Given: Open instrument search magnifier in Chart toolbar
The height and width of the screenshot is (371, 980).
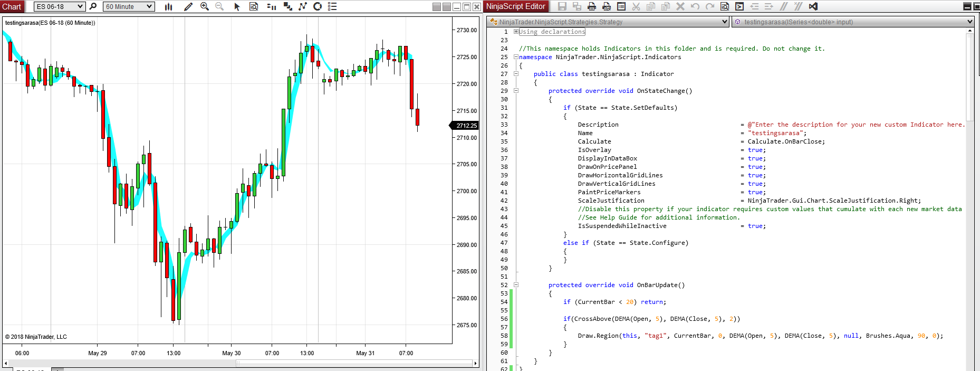Looking at the screenshot, I should (93, 6).
